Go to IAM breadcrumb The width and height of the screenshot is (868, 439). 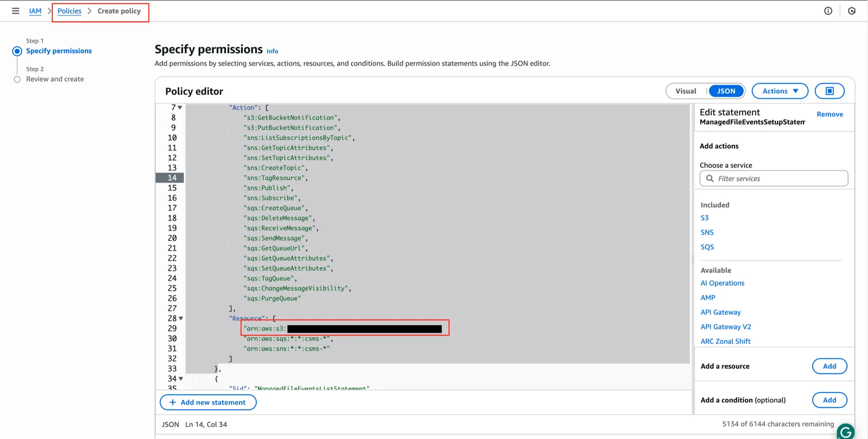click(x=35, y=11)
